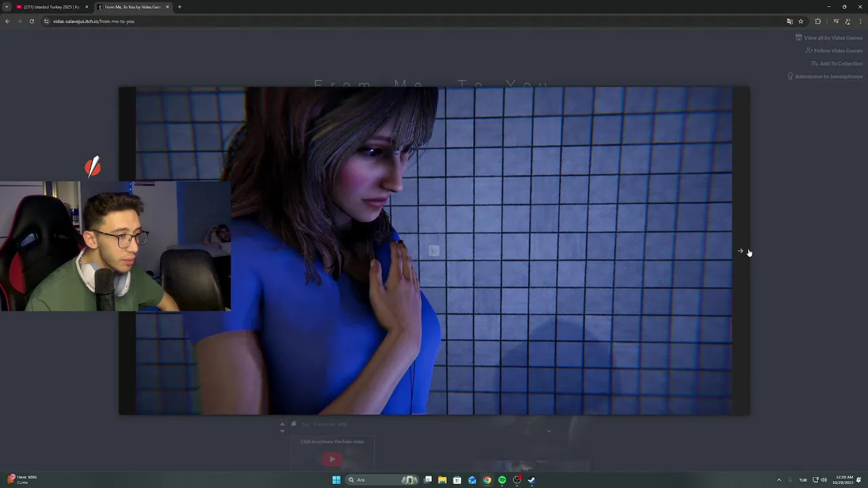View site information icon in address bar
Screen dimensions: 868x488
pos(47,21)
